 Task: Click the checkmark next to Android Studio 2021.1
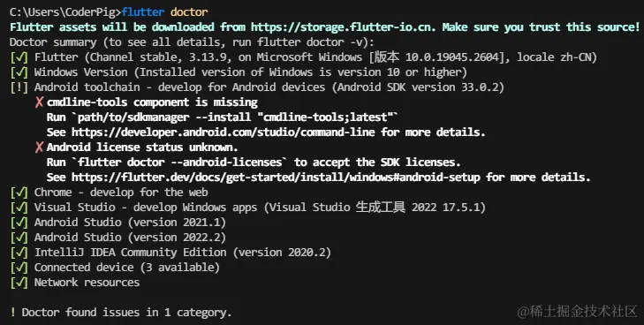[x=19, y=223]
